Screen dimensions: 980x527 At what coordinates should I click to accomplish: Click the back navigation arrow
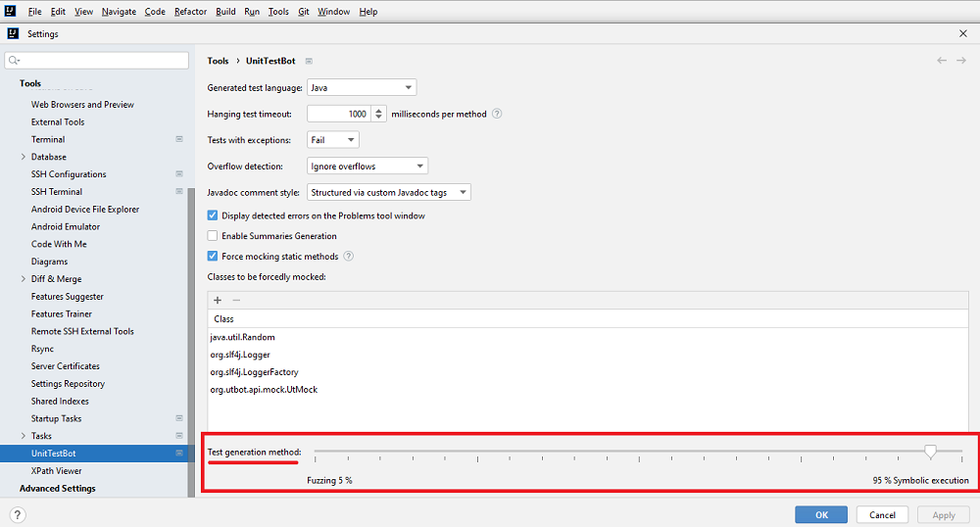pyautogui.click(x=942, y=61)
